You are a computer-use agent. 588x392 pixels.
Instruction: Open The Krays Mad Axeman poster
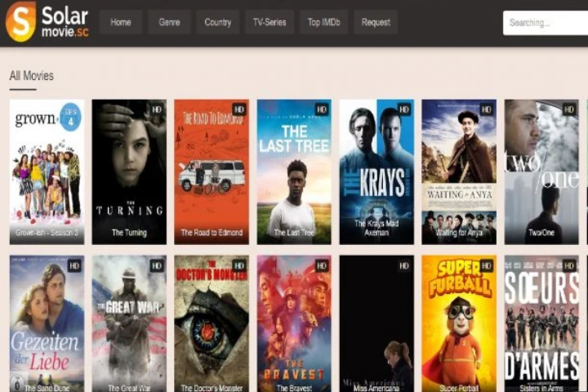click(x=376, y=171)
